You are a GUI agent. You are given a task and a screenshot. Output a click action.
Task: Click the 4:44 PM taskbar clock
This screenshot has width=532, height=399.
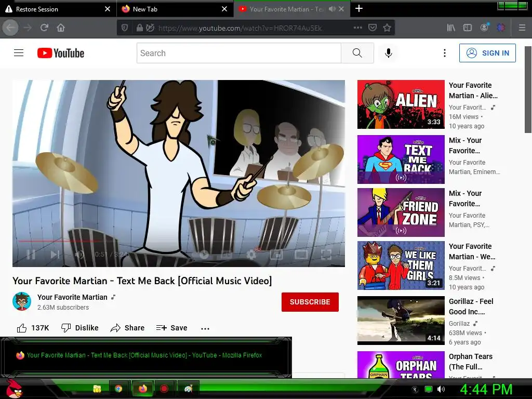[486, 389]
